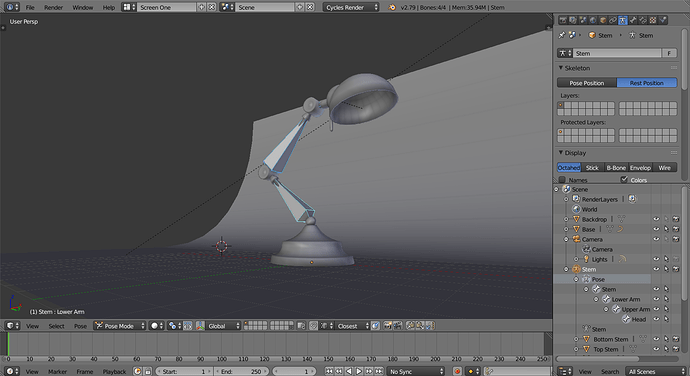Image resolution: width=690 pixels, height=376 pixels.
Task: Toggle visibility eye for Lower Arm bone
Action: click(x=656, y=299)
